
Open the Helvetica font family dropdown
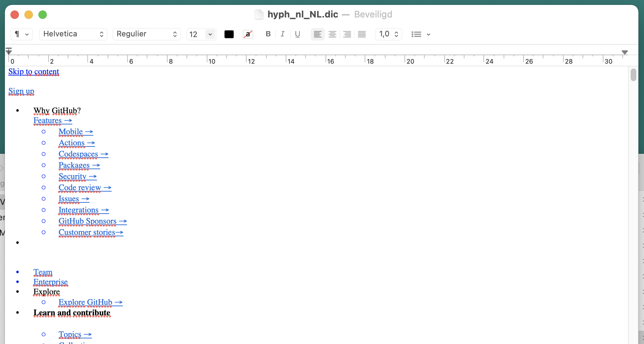[73, 34]
